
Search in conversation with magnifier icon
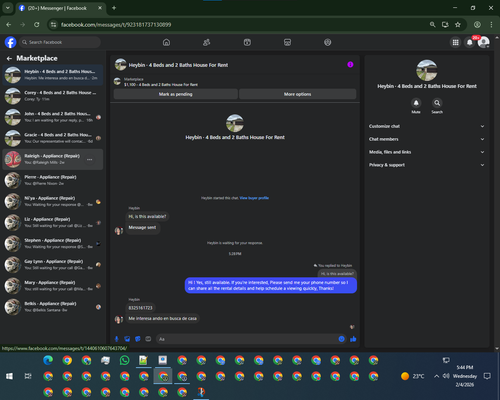pyautogui.click(x=437, y=103)
